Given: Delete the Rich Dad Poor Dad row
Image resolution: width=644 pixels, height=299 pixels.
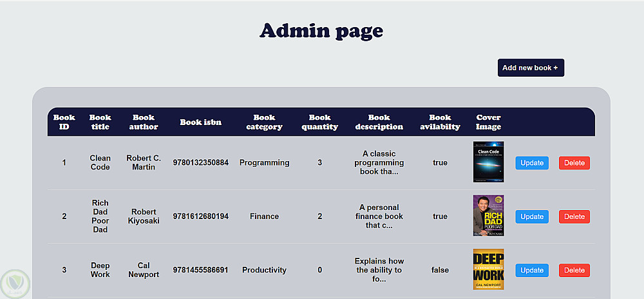Looking at the screenshot, I should (x=574, y=217).
